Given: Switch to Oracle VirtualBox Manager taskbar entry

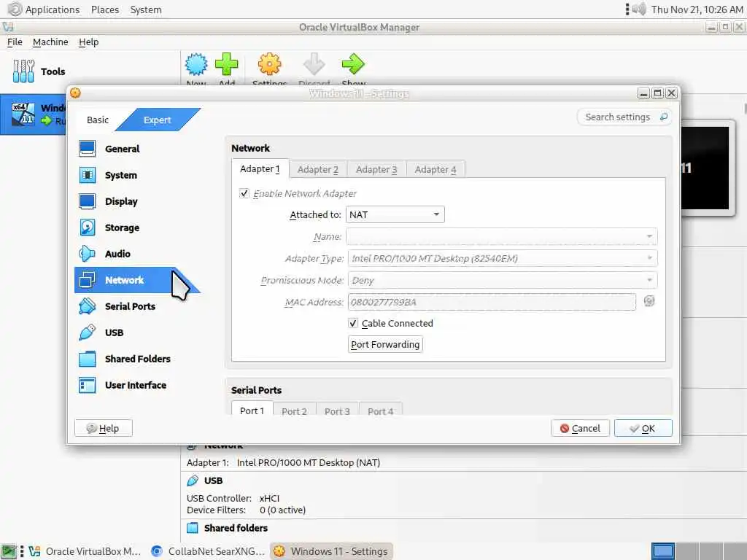Looking at the screenshot, I should click(x=85, y=551).
